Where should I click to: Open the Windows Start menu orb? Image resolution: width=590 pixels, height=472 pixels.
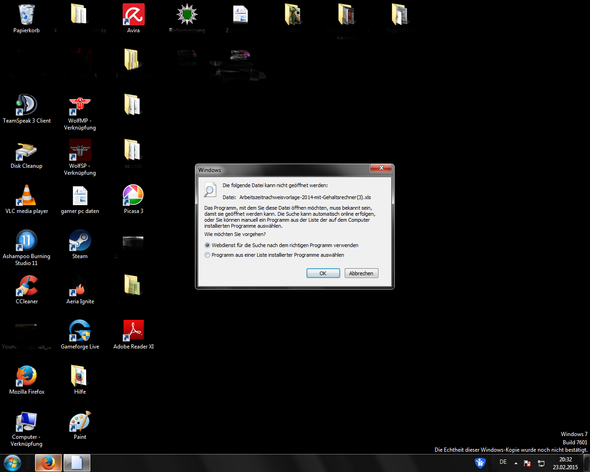point(12,463)
